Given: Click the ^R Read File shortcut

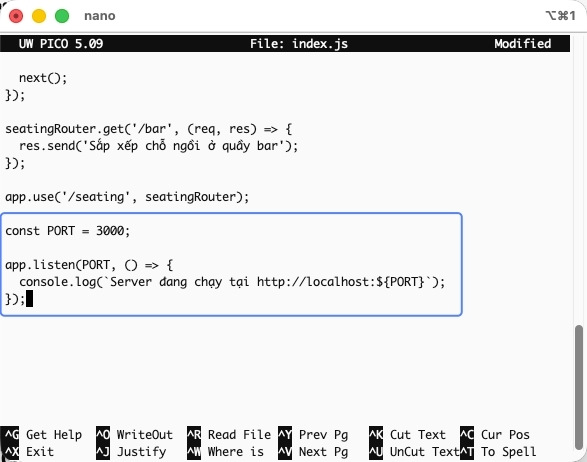Looking at the screenshot, I should coord(229,435).
